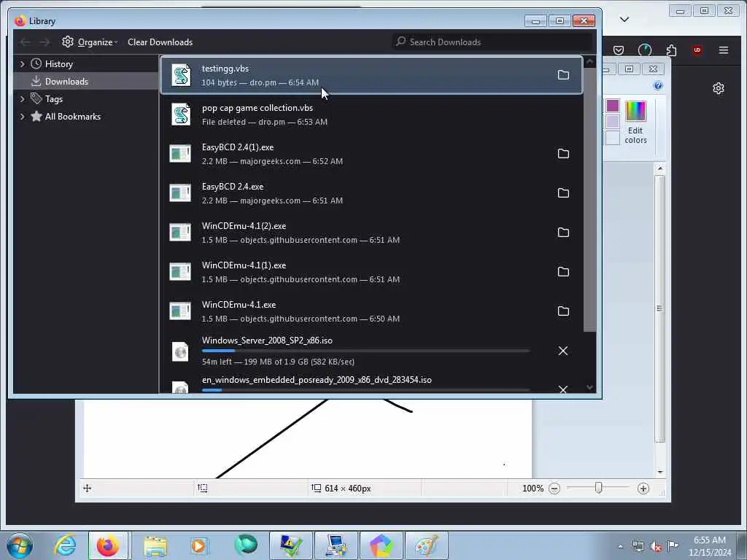Select History in the Library sidebar

coord(86,64)
